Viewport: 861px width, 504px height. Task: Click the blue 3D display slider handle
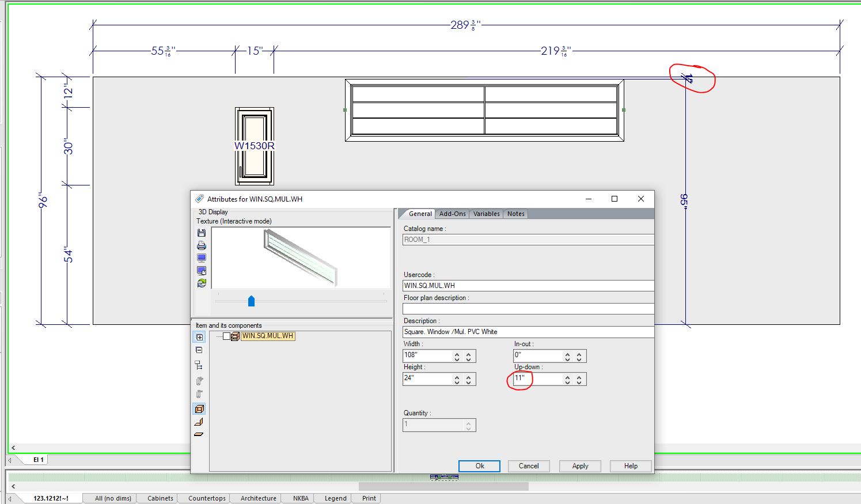point(251,301)
